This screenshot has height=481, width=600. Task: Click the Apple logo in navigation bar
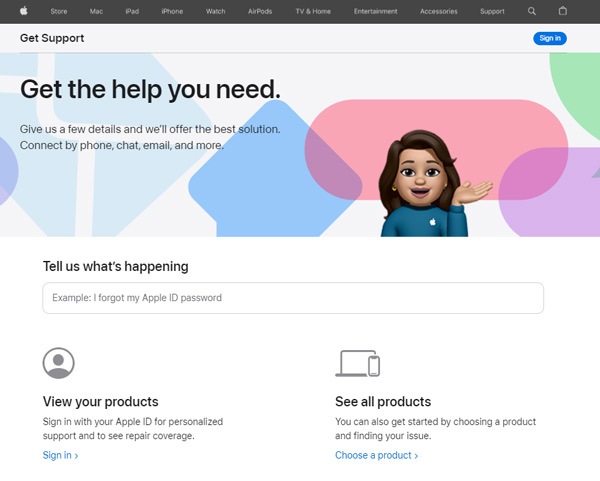(x=24, y=11)
